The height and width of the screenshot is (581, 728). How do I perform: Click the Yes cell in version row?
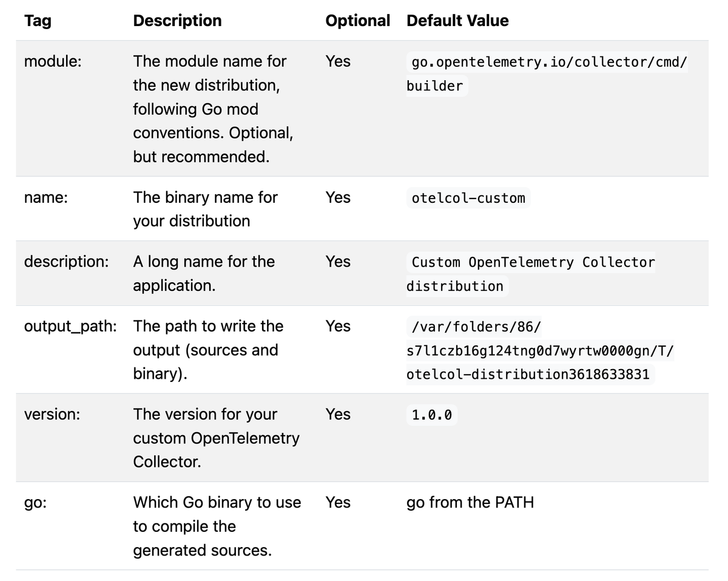click(x=338, y=414)
